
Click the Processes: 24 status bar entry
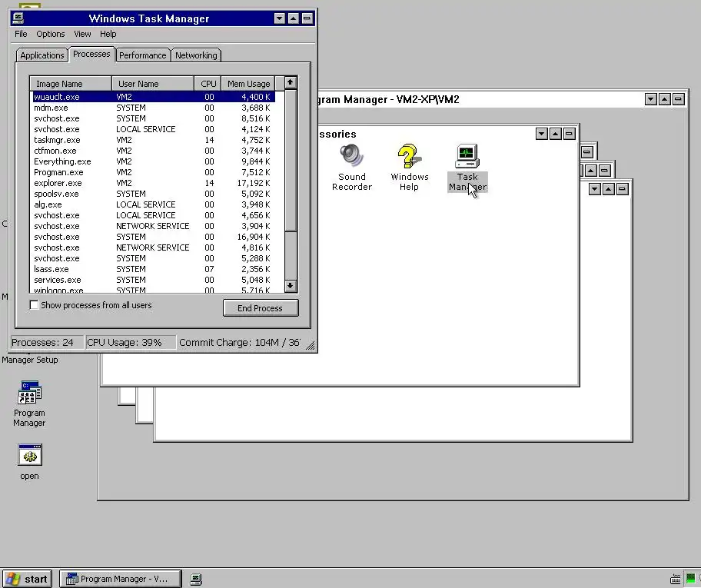point(47,343)
